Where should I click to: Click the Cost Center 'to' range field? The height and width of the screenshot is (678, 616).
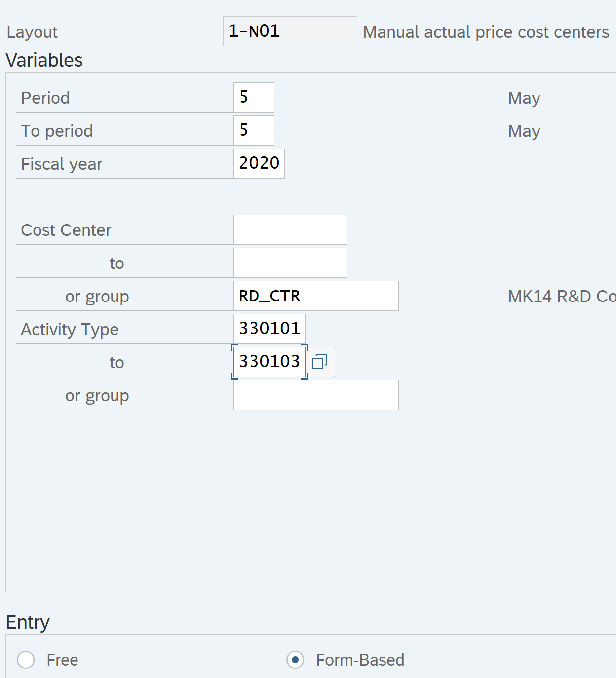(290, 263)
